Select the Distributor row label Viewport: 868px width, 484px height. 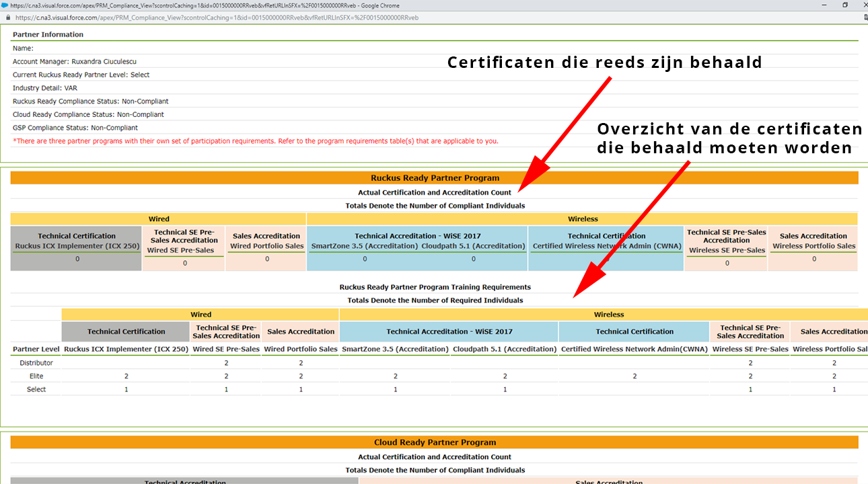point(36,363)
